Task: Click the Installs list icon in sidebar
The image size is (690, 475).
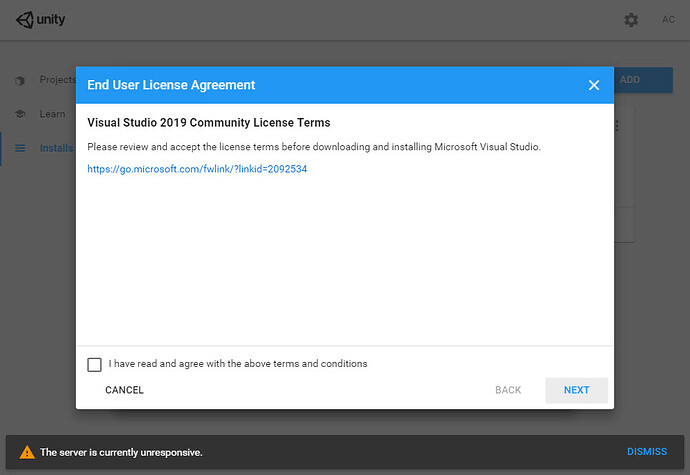Action: 20,148
